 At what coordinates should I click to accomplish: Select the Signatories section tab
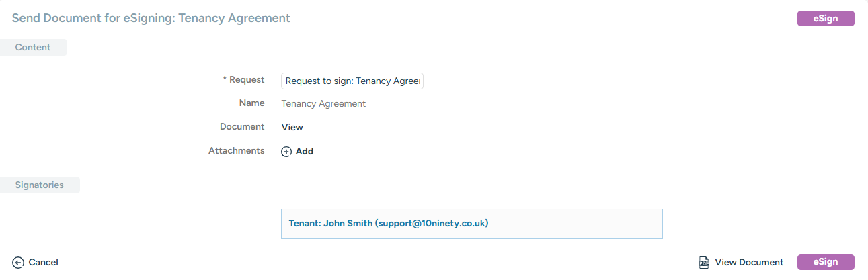tap(40, 185)
